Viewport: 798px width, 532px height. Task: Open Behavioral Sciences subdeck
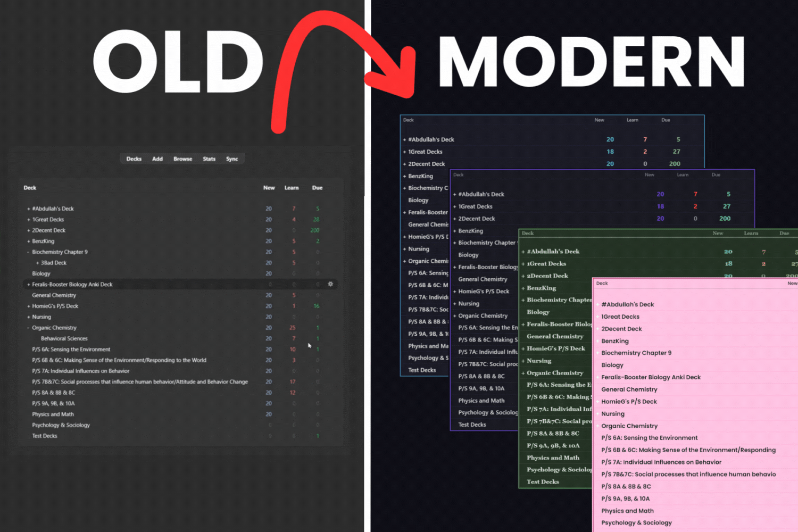point(64,339)
